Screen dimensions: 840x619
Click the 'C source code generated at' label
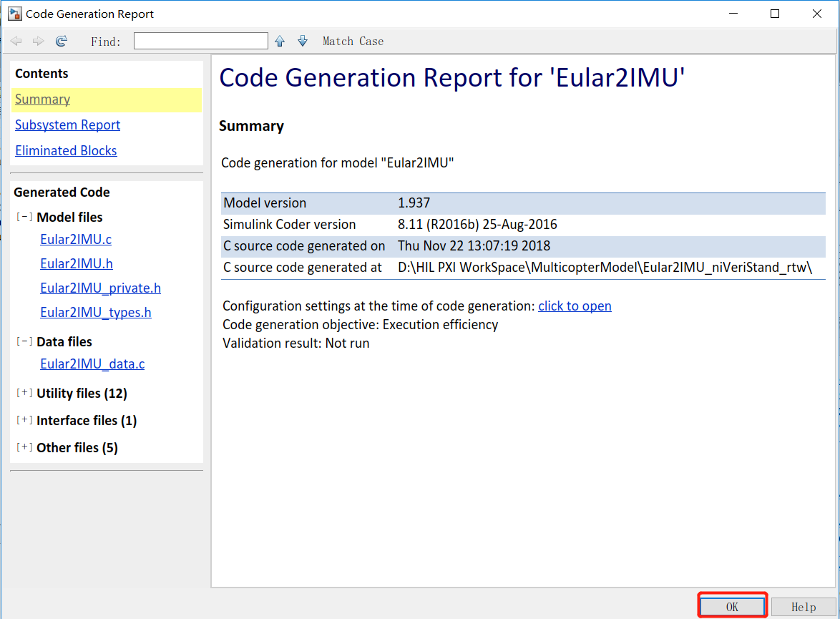pos(302,268)
